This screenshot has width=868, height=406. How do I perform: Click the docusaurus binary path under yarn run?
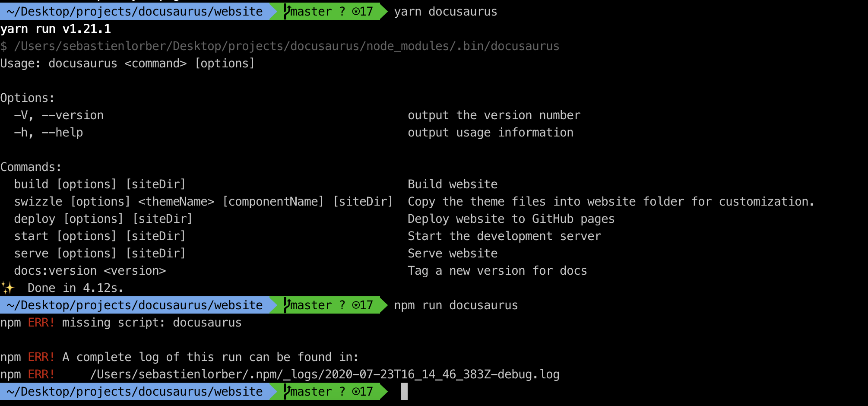pos(285,46)
